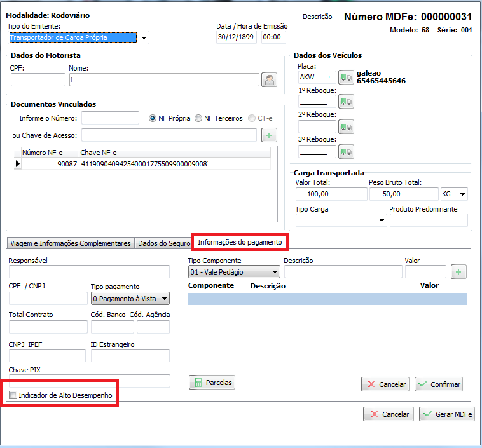Select the NF Própria radio button
Image resolution: width=482 pixels, height=448 pixels.
(153, 118)
